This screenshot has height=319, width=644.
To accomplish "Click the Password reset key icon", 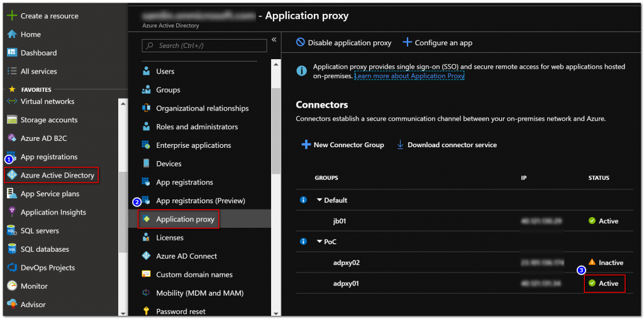I will [x=146, y=311].
